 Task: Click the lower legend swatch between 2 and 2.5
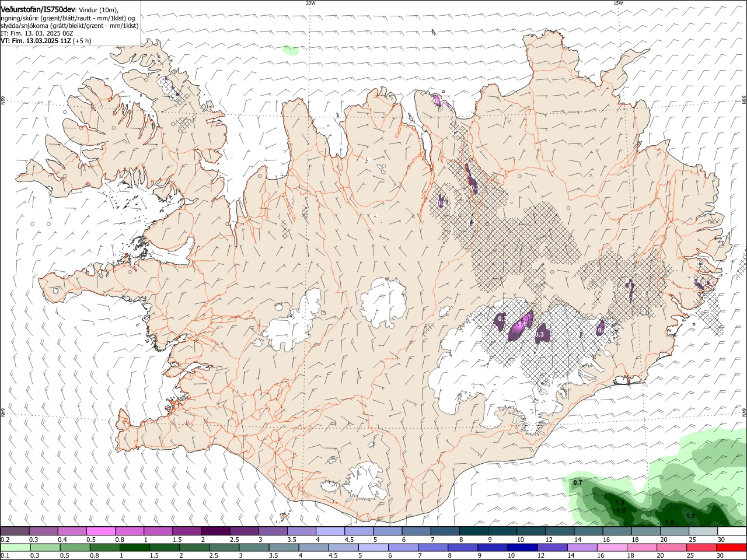194,548
